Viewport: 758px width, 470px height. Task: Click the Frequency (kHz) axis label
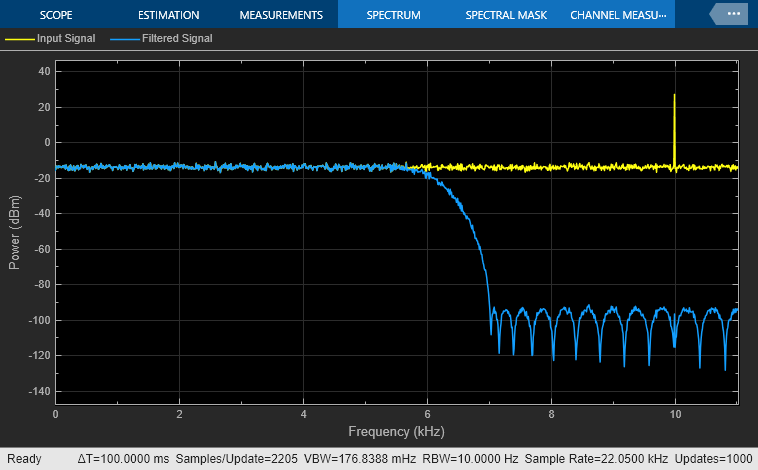pos(396,432)
